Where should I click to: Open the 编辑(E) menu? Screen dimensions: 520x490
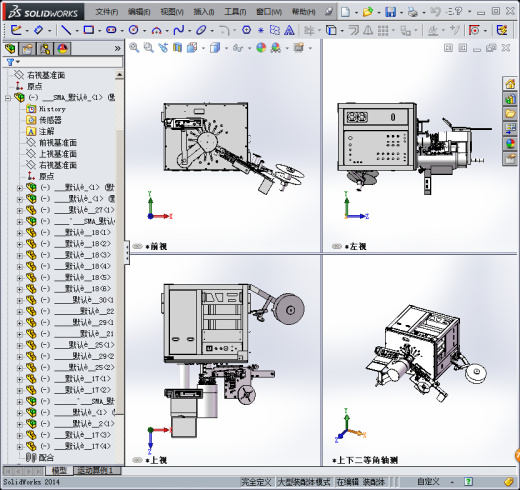[139, 12]
